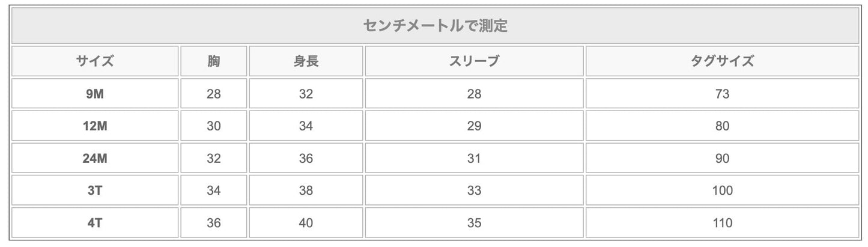The width and height of the screenshot is (868, 247).
Task: Click the 24M size row label
Action: click(95, 159)
